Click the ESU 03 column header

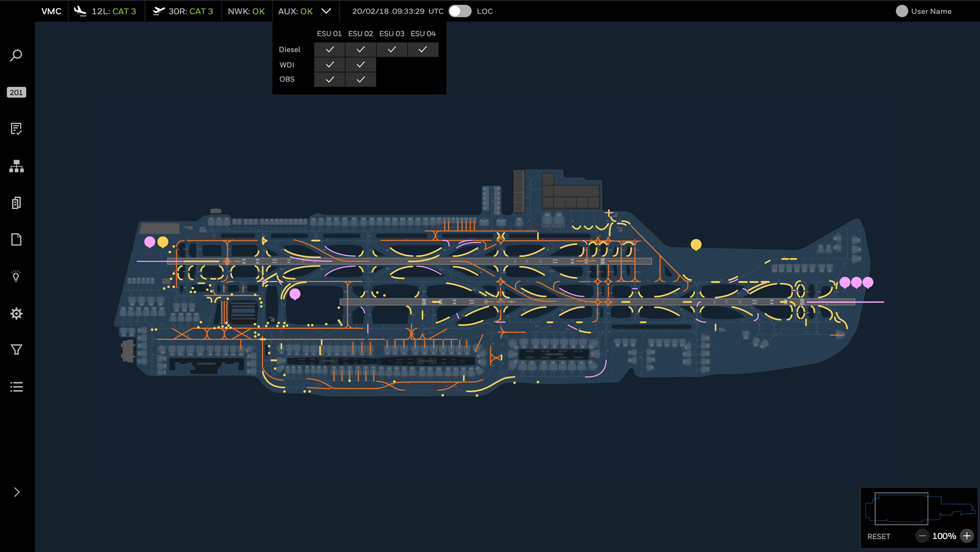click(x=391, y=34)
